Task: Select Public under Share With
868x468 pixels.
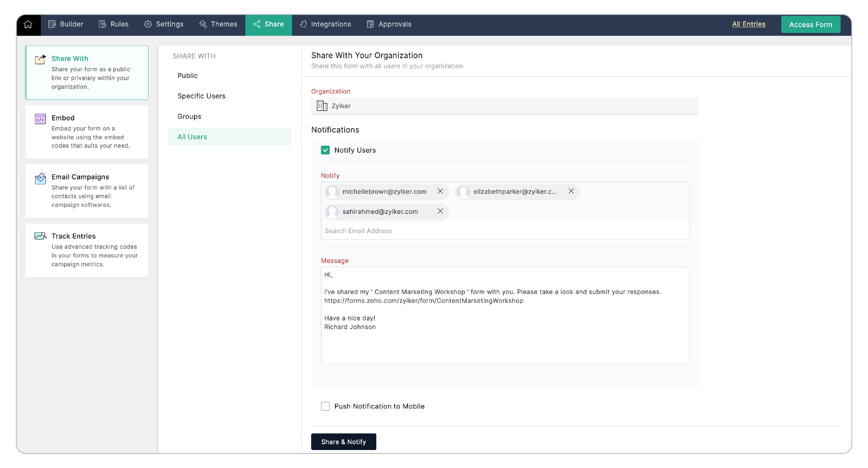Action: click(188, 76)
